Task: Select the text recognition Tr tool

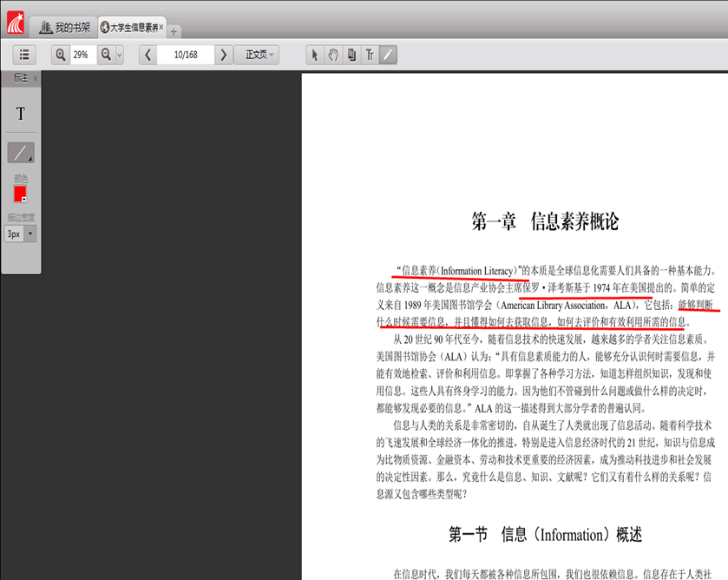Action: (x=370, y=55)
